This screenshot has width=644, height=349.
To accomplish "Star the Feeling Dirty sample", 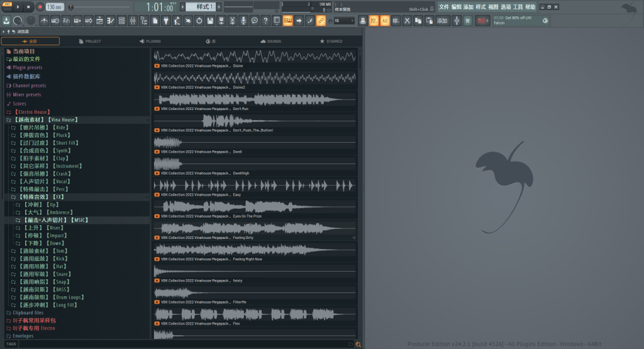I will (x=353, y=238).
